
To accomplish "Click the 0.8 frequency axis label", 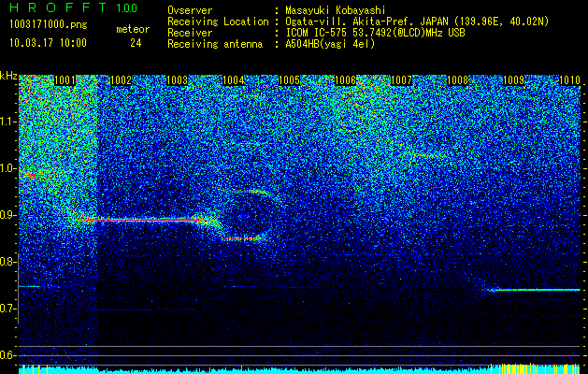I will [x=7, y=262].
